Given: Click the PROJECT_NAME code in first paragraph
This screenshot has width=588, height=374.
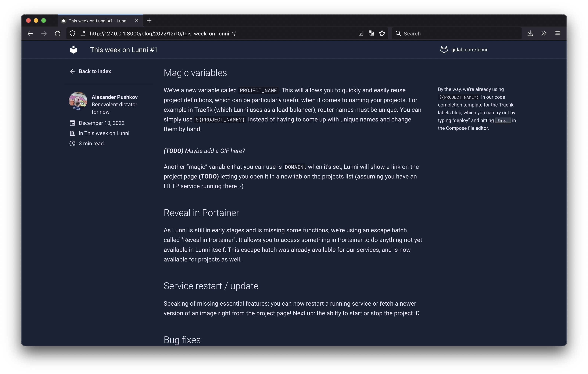Looking at the screenshot, I should pos(258,90).
